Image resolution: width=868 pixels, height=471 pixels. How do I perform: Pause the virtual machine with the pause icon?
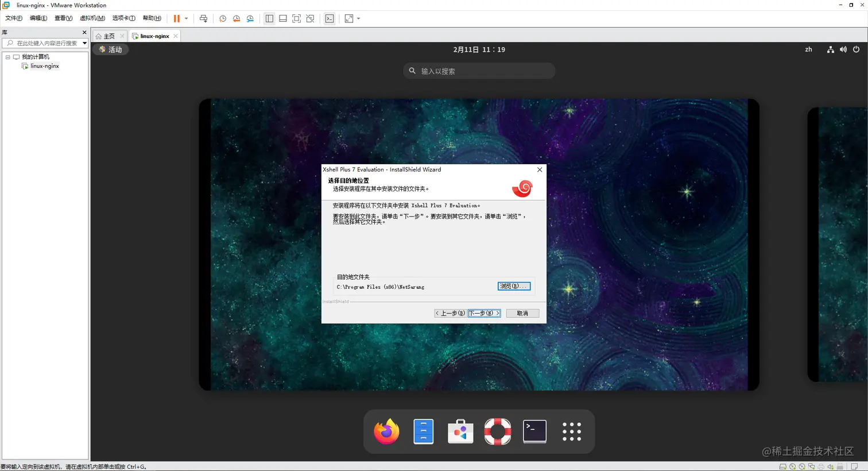(x=177, y=18)
